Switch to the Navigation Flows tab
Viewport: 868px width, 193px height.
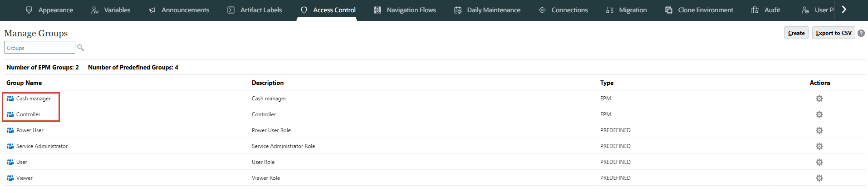[x=405, y=10]
